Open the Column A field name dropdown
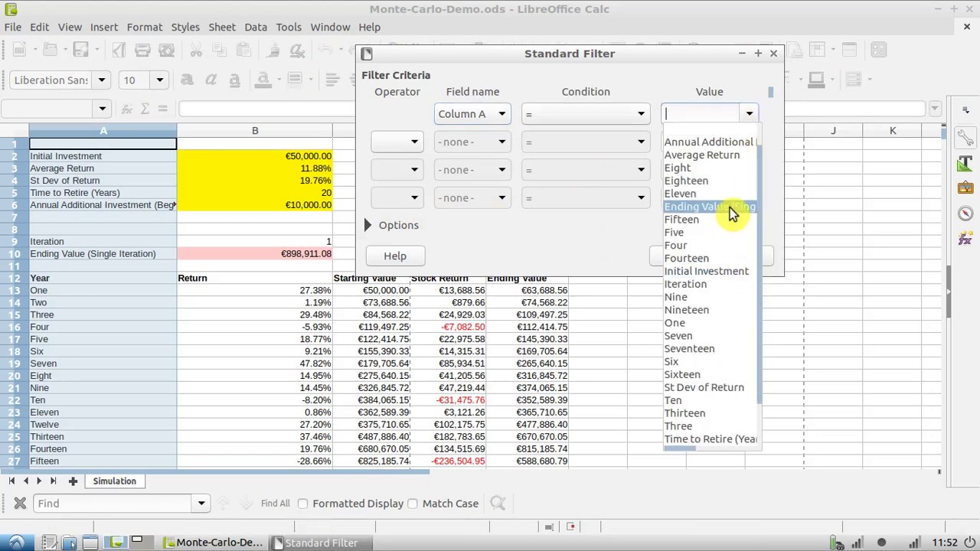The height and width of the screenshot is (551, 980). coord(472,113)
